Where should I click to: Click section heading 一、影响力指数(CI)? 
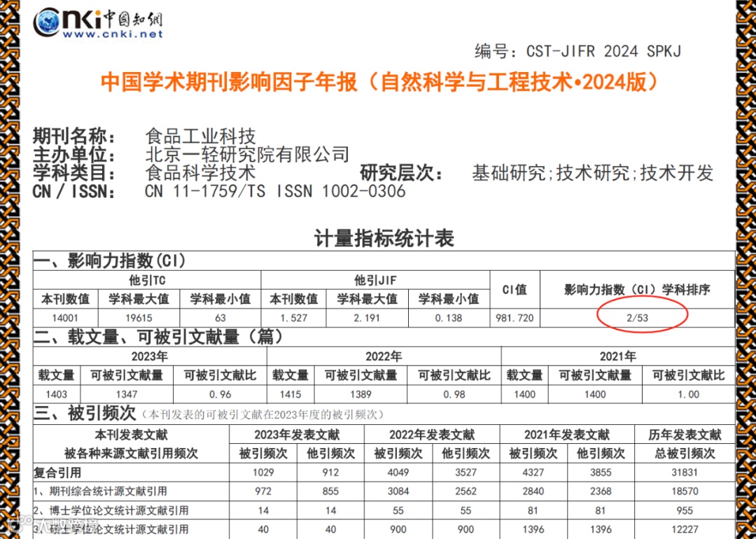[109, 261]
